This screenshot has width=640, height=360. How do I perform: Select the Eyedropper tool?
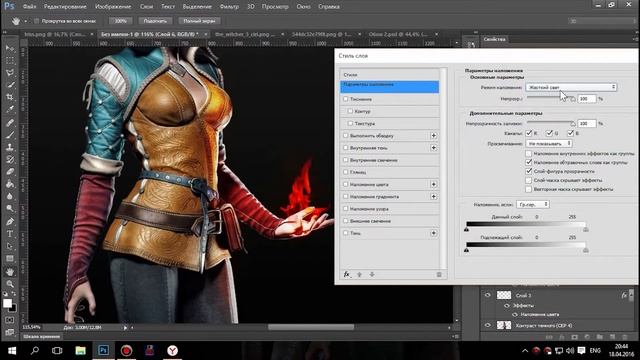(10, 109)
